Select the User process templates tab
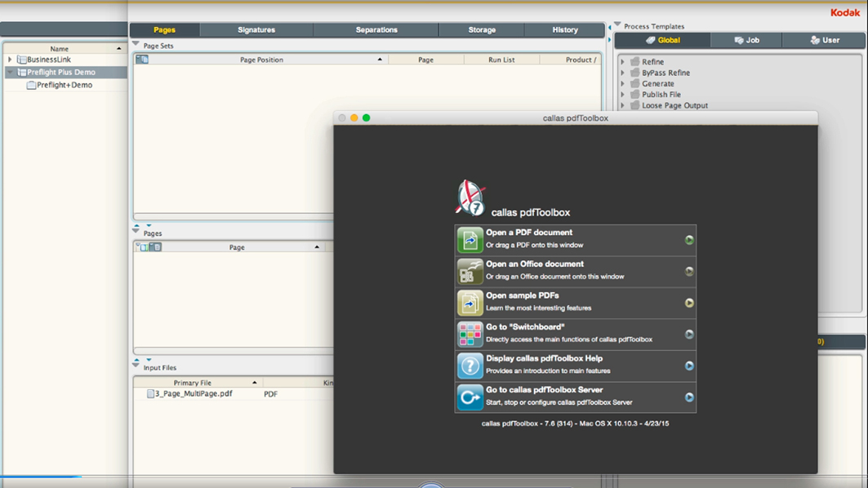Viewport: 868px width, 488px height. [x=824, y=40]
